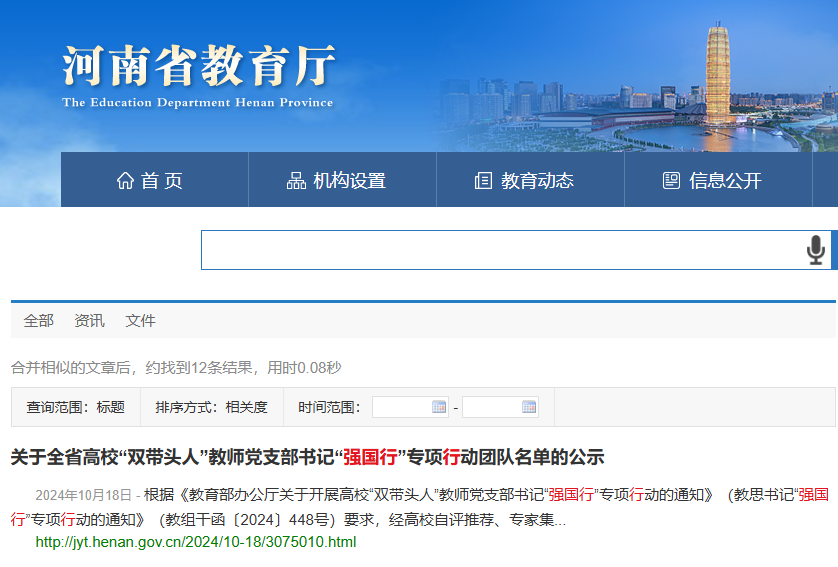Open the start date calendar icon
The height and width of the screenshot is (567, 838).
pyautogui.click(x=439, y=407)
